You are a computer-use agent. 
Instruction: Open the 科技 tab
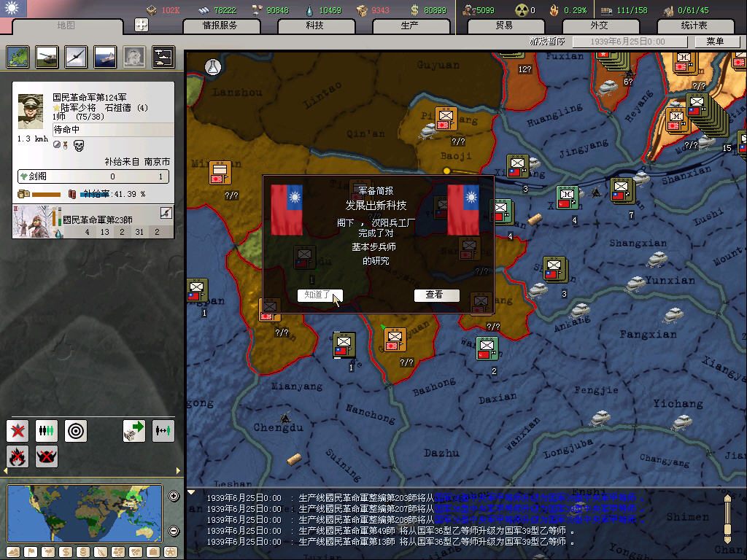coord(315,26)
